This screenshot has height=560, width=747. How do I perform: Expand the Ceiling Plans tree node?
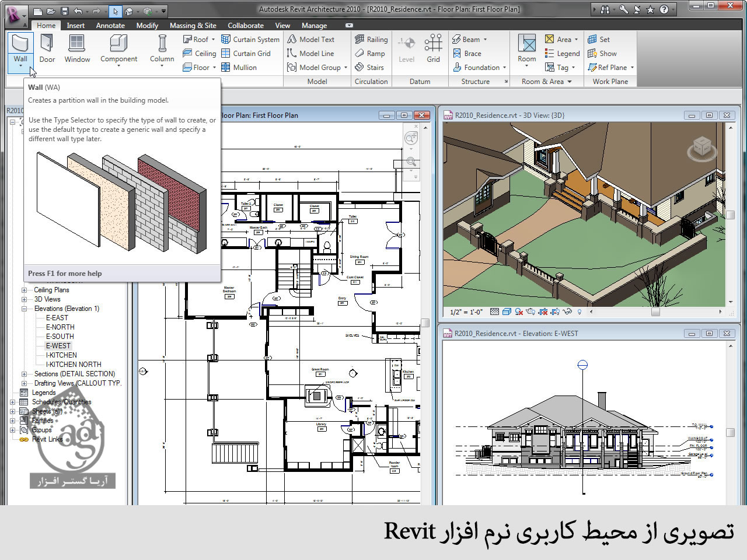tap(24, 290)
